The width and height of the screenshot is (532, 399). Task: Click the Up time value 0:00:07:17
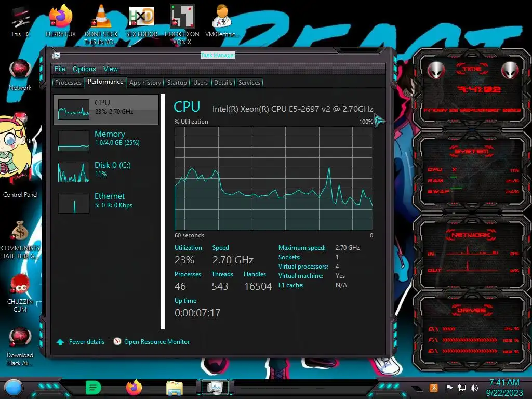197,312
